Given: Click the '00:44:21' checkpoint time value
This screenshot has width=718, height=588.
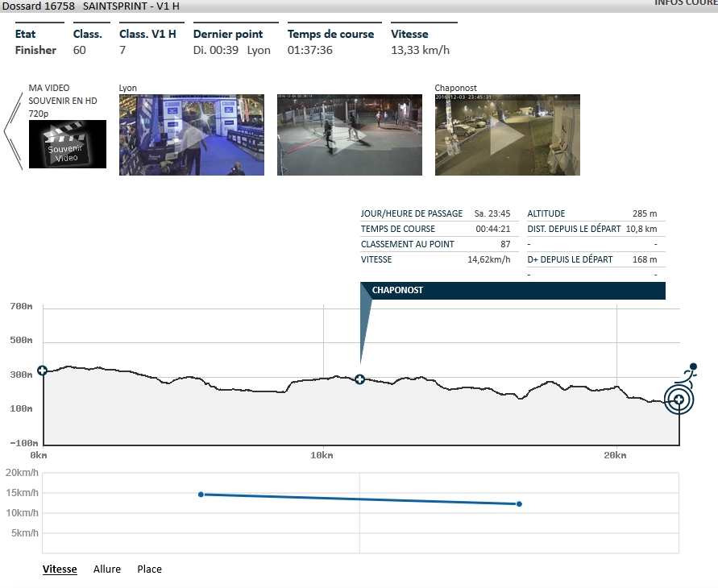Looking at the screenshot, I should coord(492,229).
